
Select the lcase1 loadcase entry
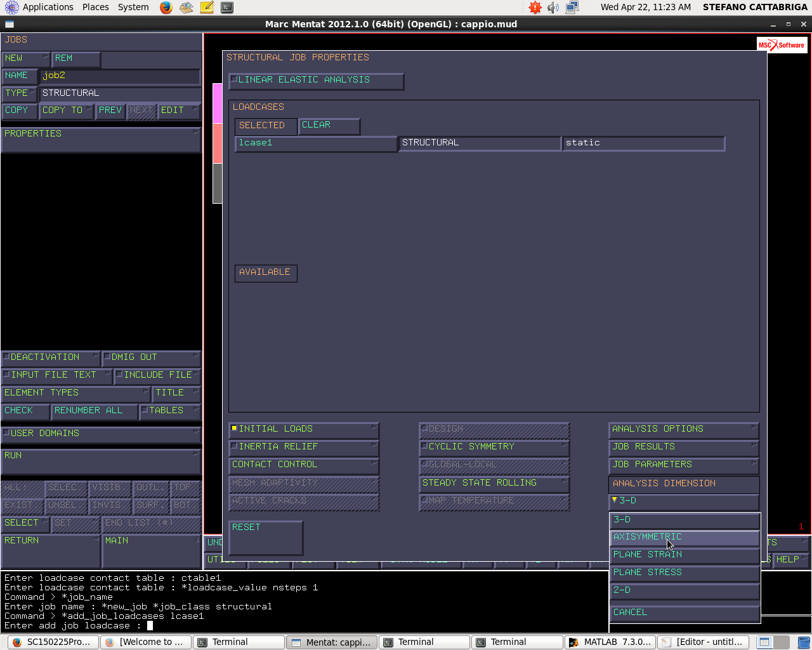point(316,143)
